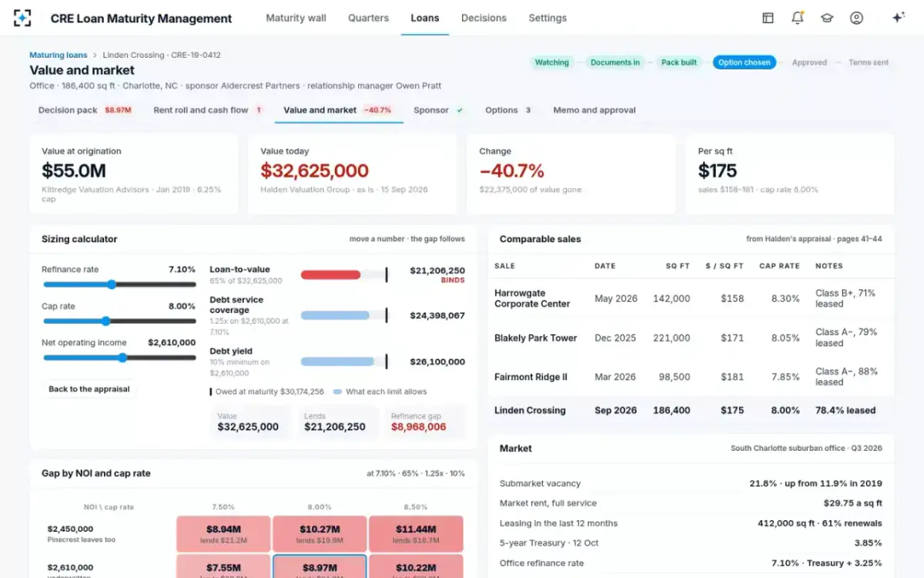The width and height of the screenshot is (924, 578).
Task: Switch to the Quarters tab
Action: [x=368, y=18]
